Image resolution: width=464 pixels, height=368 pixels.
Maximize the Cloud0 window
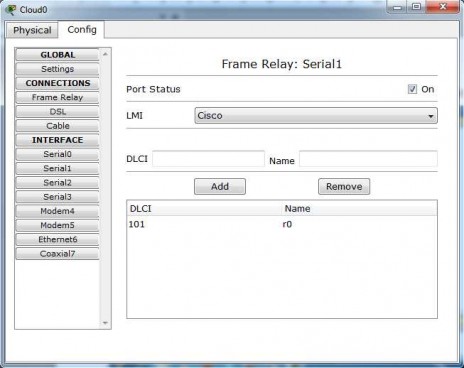(x=416, y=7)
